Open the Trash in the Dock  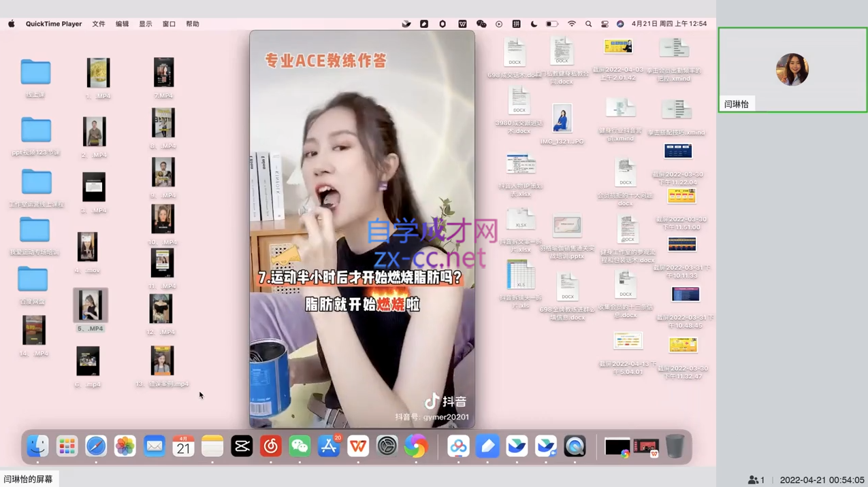click(675, 446)
